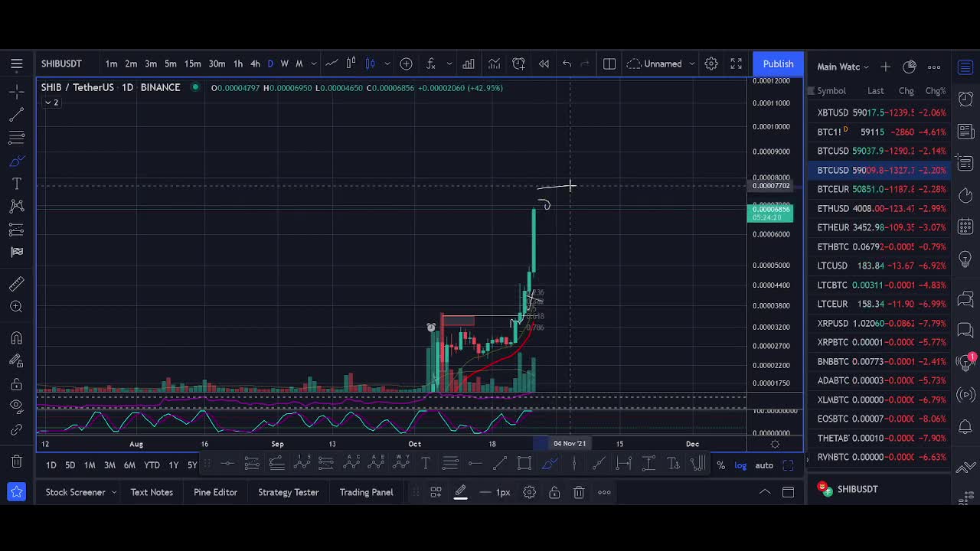Toggle log scale mode
This screenshot has height=551, width=980.
740,465
